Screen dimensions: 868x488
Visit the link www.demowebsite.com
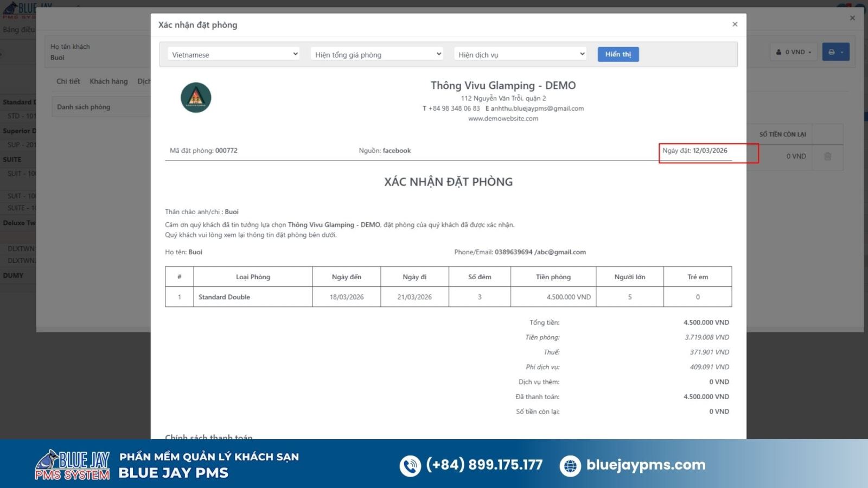tap(503, 118)
